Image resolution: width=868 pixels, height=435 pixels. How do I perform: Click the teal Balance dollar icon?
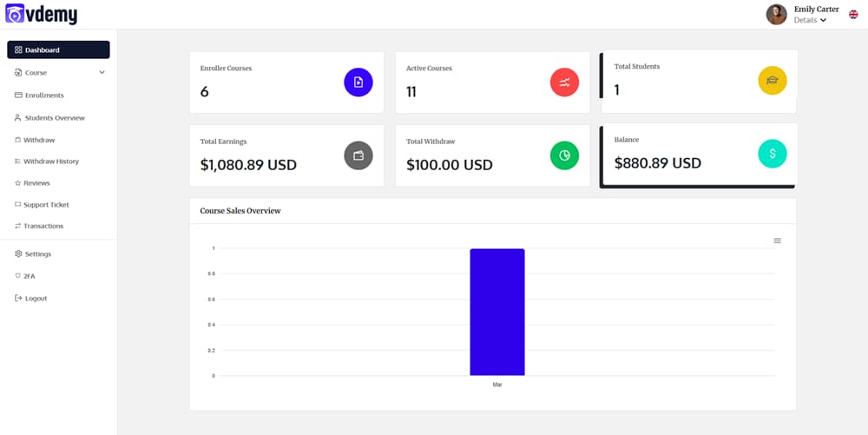click(772, 154)
